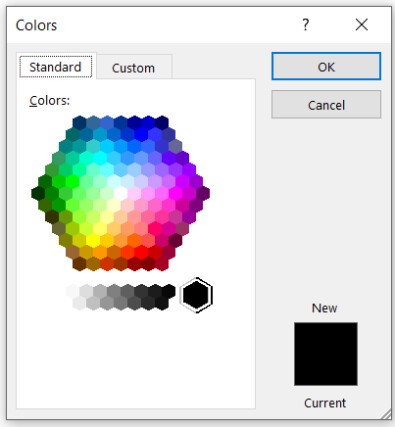395x427 pixels.
Task: Choose the white center hexagon
Action: [x=120, y=193]
